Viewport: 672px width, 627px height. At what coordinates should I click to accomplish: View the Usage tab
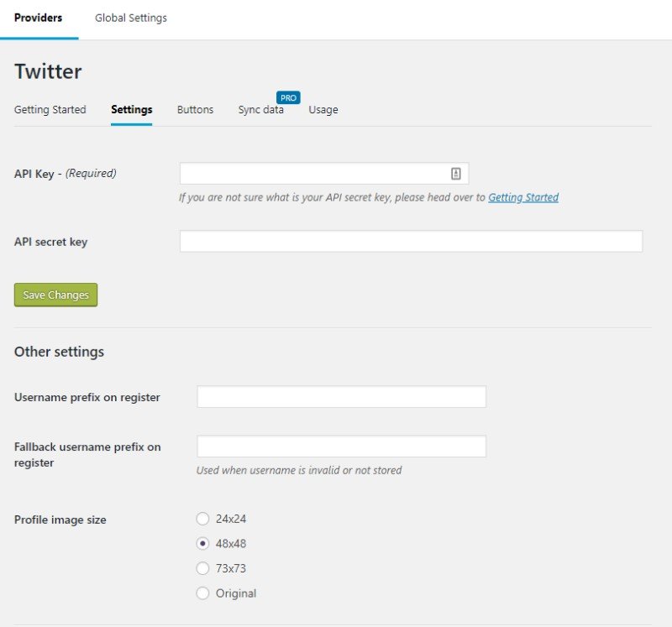click(x=323, y=109)
